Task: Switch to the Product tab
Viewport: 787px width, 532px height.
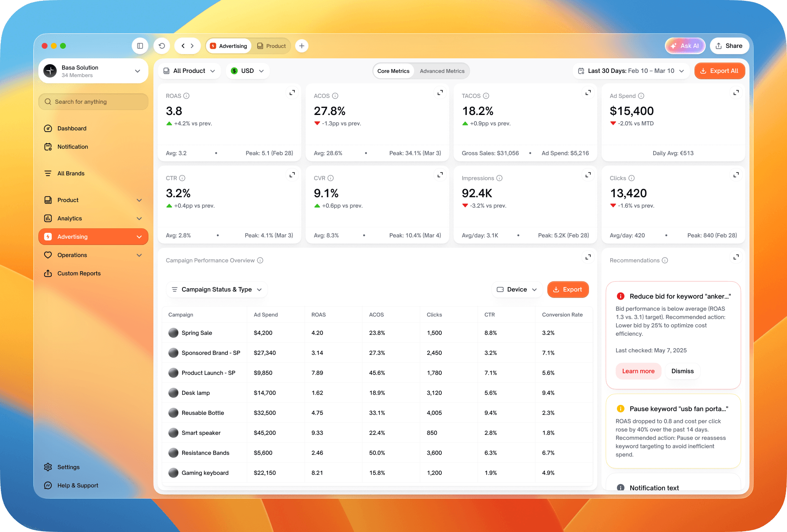Action: tap(272, 46)
